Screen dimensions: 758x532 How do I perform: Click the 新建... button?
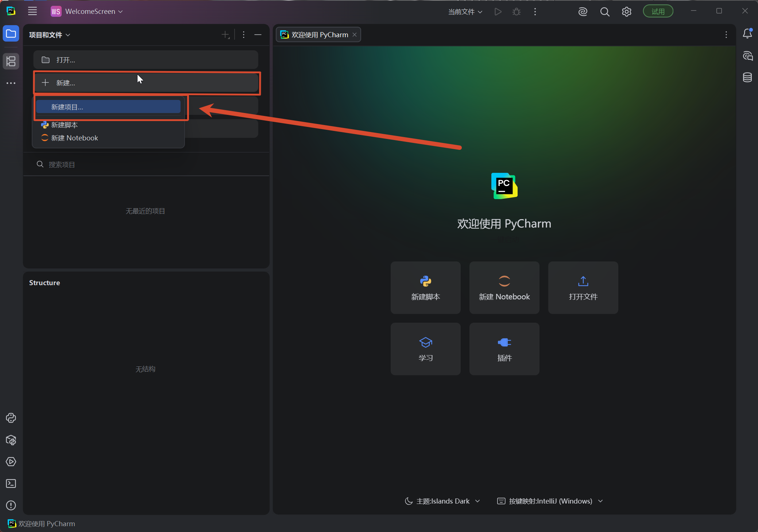146,83
